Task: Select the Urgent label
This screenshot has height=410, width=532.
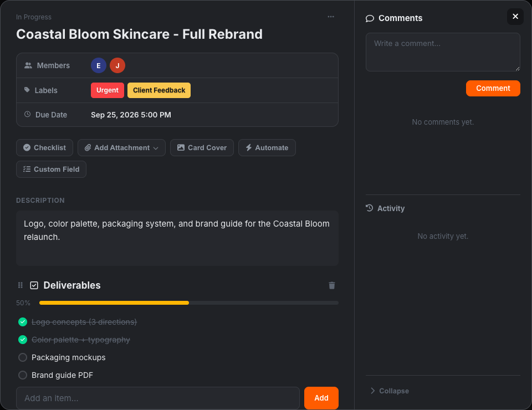Action: click(x=107, y=90)
